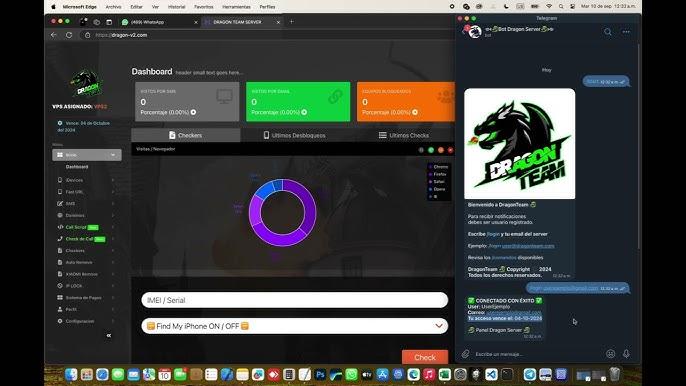Open Photoshop from the Dock
The image size is (686, 386).
pos(320,375)
